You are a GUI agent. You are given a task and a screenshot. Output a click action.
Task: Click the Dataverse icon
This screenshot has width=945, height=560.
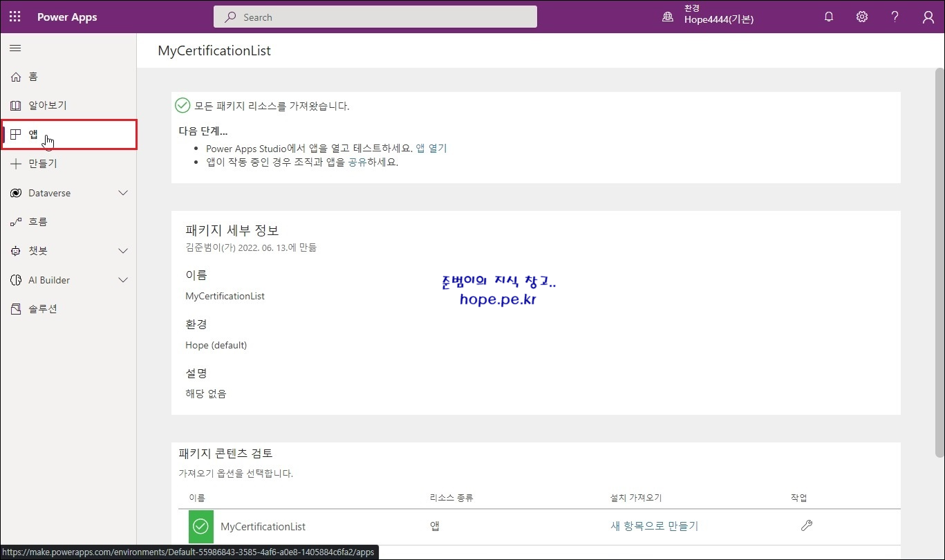(x=16, y=193)
